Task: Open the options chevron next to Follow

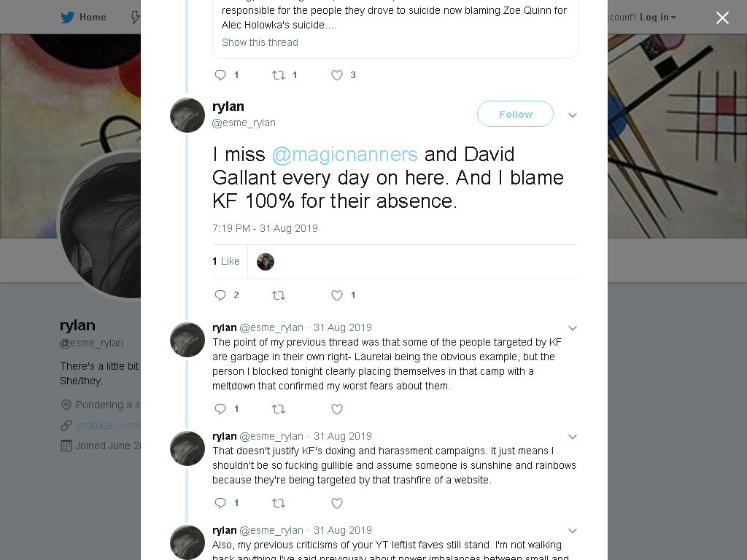Action: pyautogui.click(x=573, y=114)
